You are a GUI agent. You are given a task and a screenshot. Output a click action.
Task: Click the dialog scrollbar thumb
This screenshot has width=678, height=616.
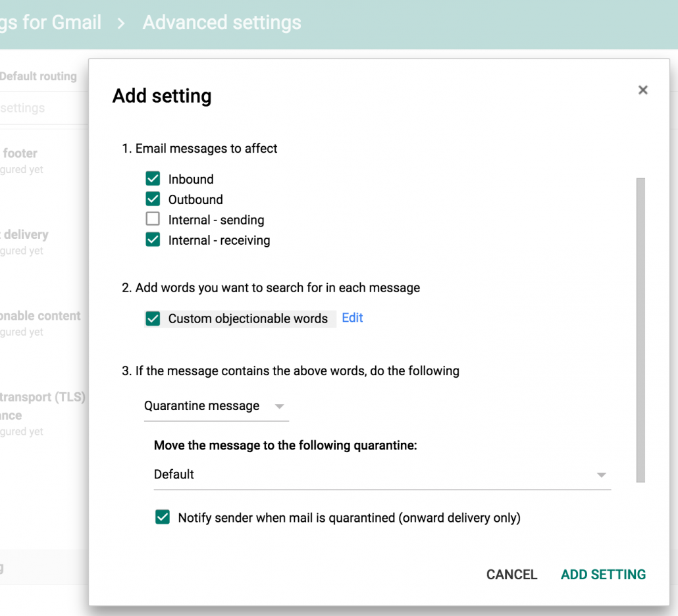click(640, 329)
